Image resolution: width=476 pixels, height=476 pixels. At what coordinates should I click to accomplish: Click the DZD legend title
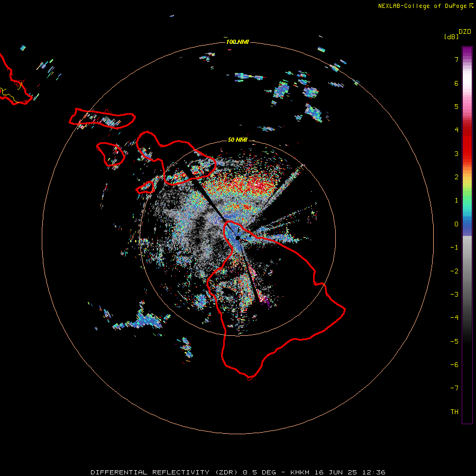[465, 32]
